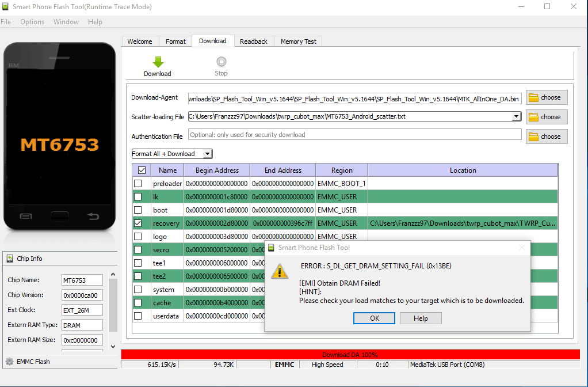Click the Chip Version field 0x0000ca00
This screenshot has width=588, height=387.
point(82,295)
